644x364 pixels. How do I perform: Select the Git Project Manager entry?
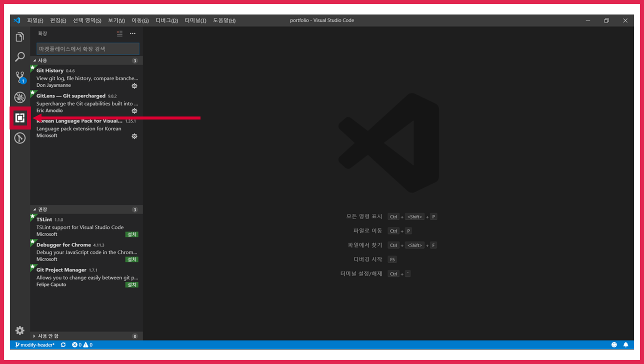click(x=86, y=277)
